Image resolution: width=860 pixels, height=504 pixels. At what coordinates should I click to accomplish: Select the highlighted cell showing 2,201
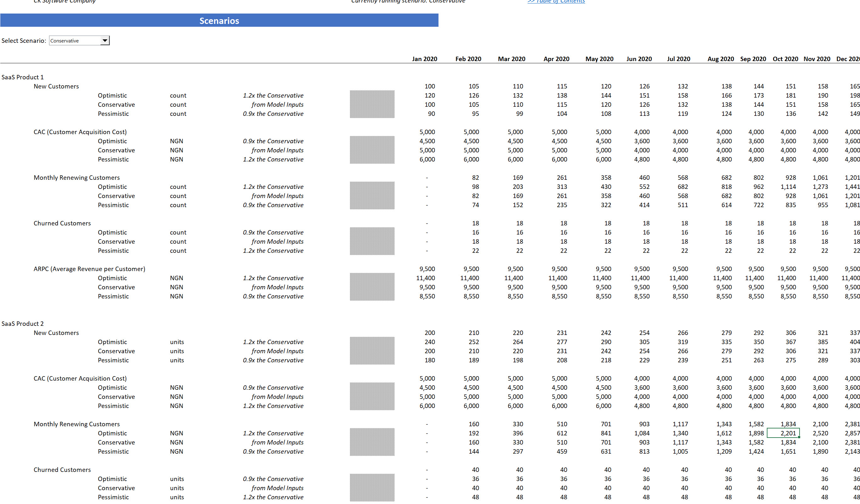coord(783,433)
